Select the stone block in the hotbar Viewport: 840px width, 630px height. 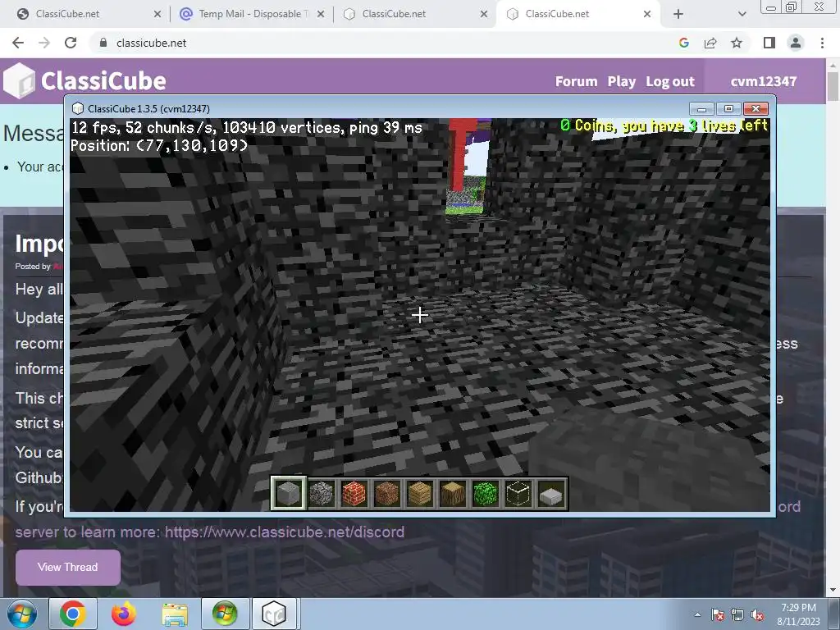[288, 493]
